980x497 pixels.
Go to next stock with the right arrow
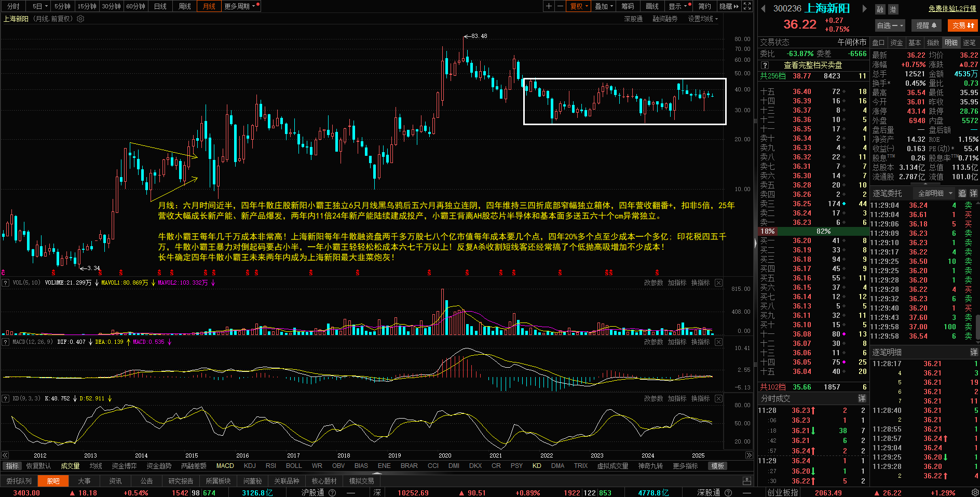[864, 9]
